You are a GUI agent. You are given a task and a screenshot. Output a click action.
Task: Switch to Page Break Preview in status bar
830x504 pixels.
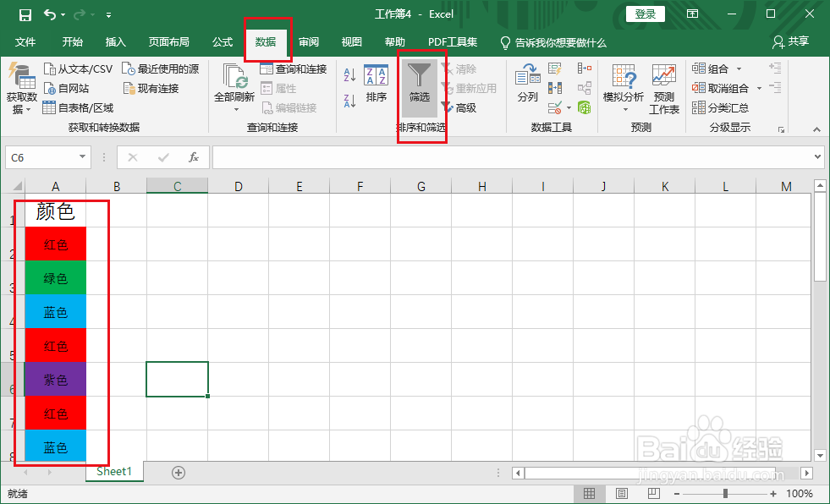[654, 493]
